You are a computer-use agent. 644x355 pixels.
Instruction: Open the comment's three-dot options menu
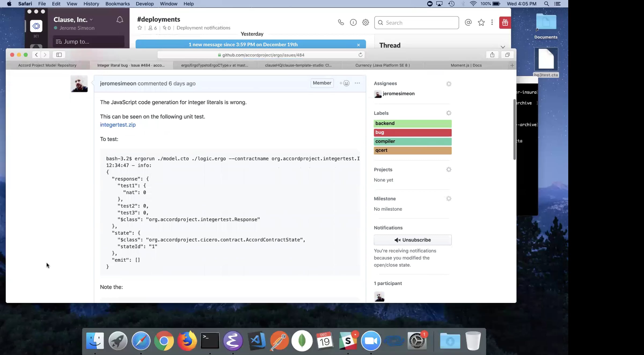click(357, 83)
